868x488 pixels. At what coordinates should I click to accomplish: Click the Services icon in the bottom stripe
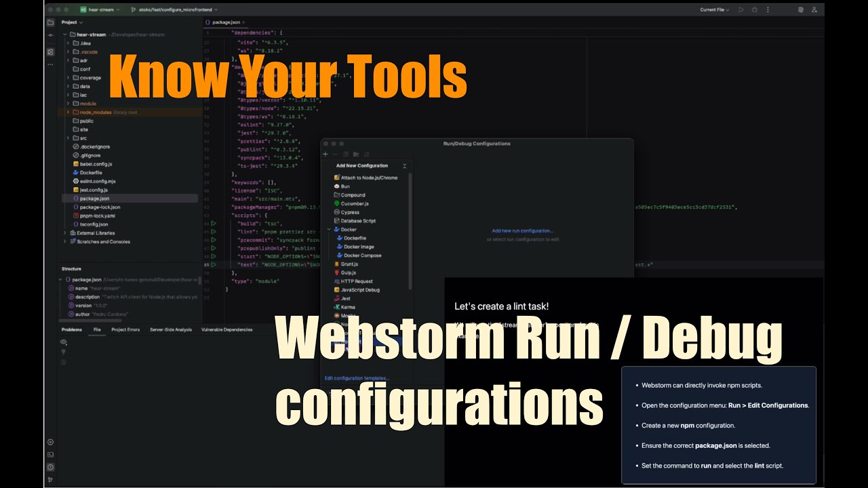(x=50, y=442)
